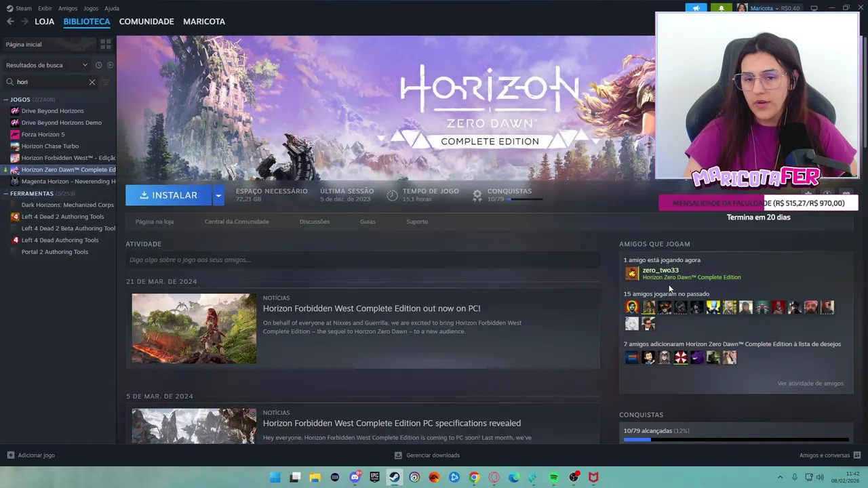Open the Central da Comunidade tab
The width and height of the screenshot is (868, 488).
pos(237,222)
